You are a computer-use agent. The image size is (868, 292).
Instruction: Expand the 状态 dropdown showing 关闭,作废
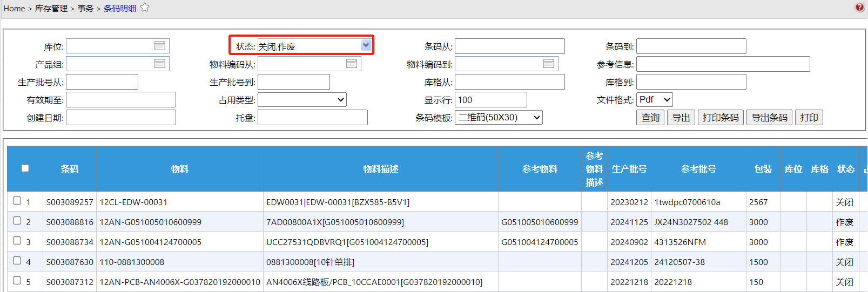click(366, 45)
